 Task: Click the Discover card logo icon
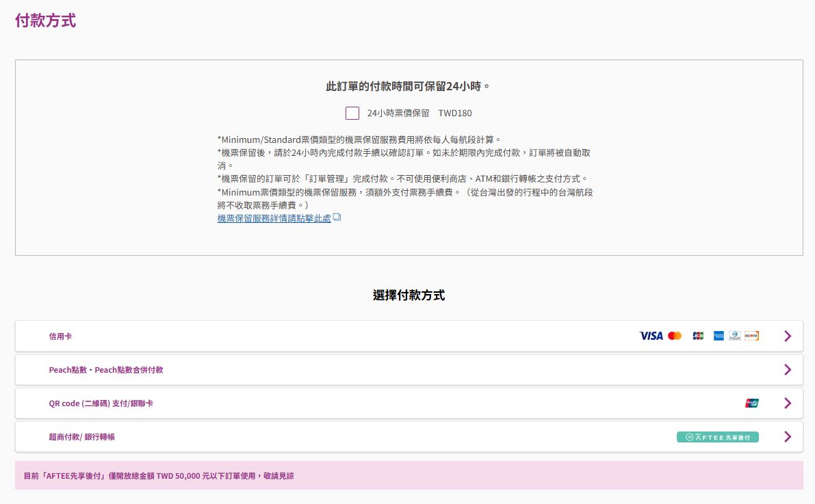click(x=751, y=336)
